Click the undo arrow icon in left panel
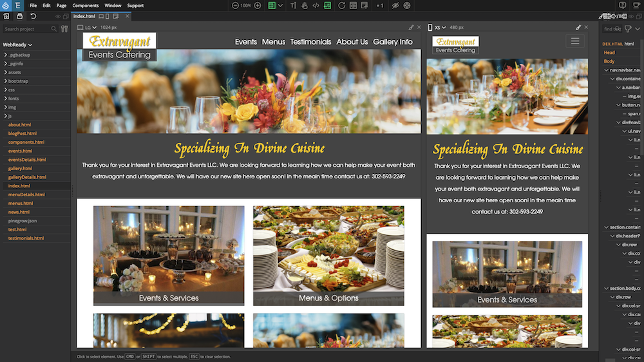Screen dimensions: 644x362 pos(33,16)
